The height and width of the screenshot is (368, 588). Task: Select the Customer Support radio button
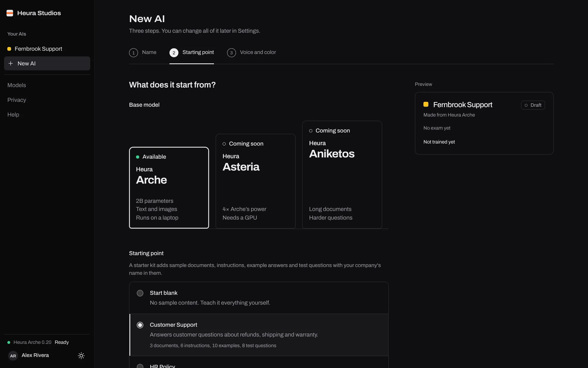140,325
